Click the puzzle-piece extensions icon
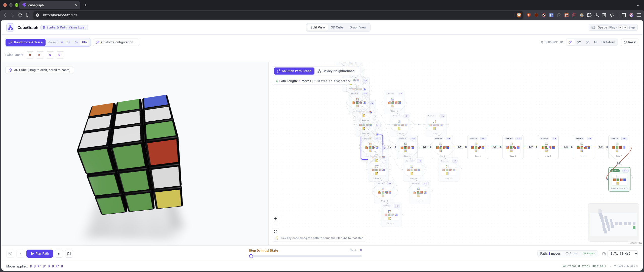This screenshot has width=644, height=272. click(589, 15)
